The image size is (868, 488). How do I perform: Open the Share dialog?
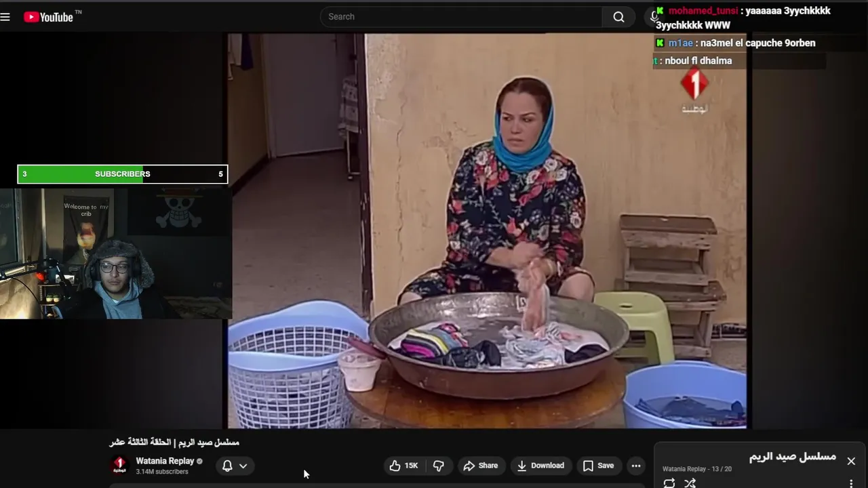pos(481,466)
